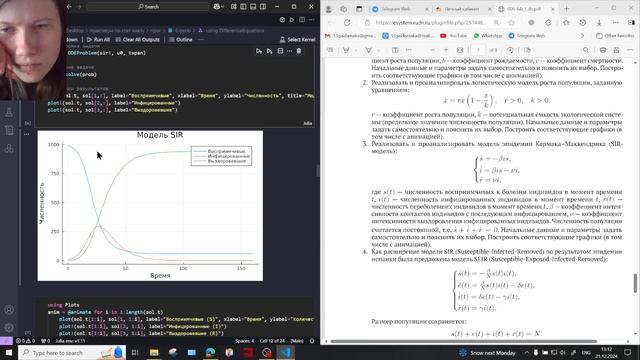Click Julia env v1.11 in status bar

pyautogui.click(x=70, y=341)
